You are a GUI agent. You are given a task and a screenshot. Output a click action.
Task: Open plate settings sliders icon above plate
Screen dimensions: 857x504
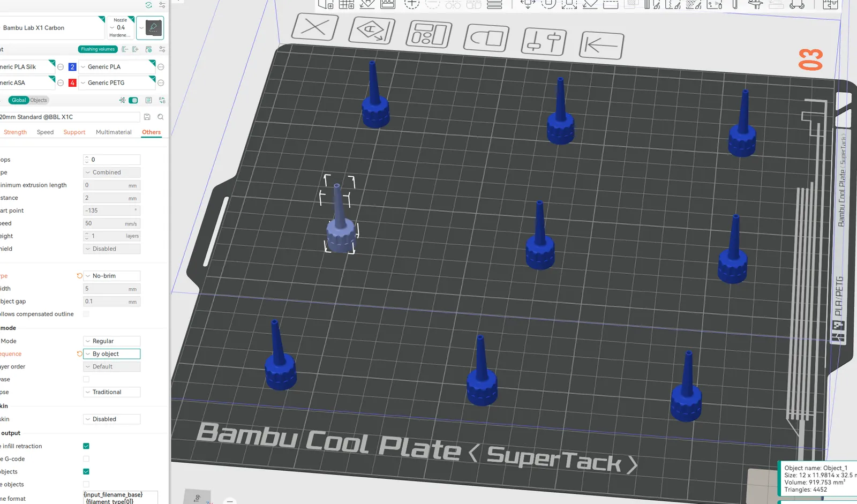(543, 41)
